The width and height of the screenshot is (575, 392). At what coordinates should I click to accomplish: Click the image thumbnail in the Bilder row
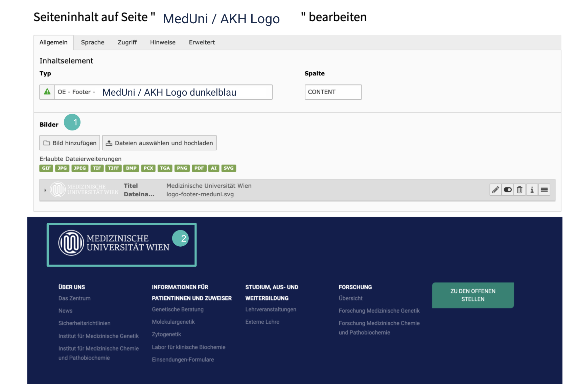coord(84,190)
